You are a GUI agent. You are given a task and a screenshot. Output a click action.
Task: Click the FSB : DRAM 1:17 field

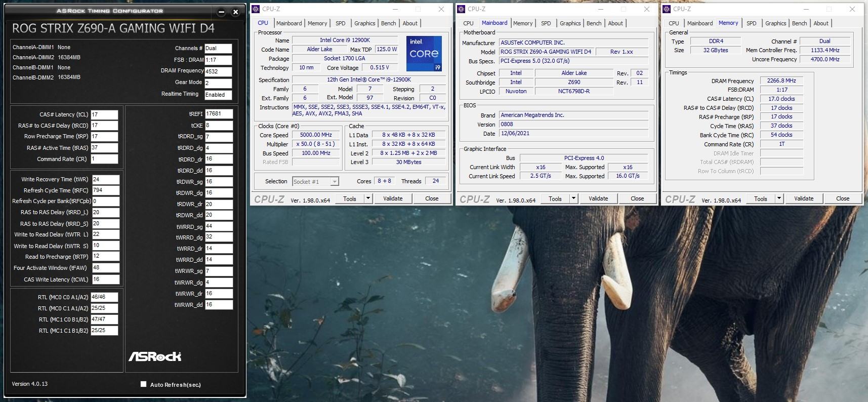point(218,60)
